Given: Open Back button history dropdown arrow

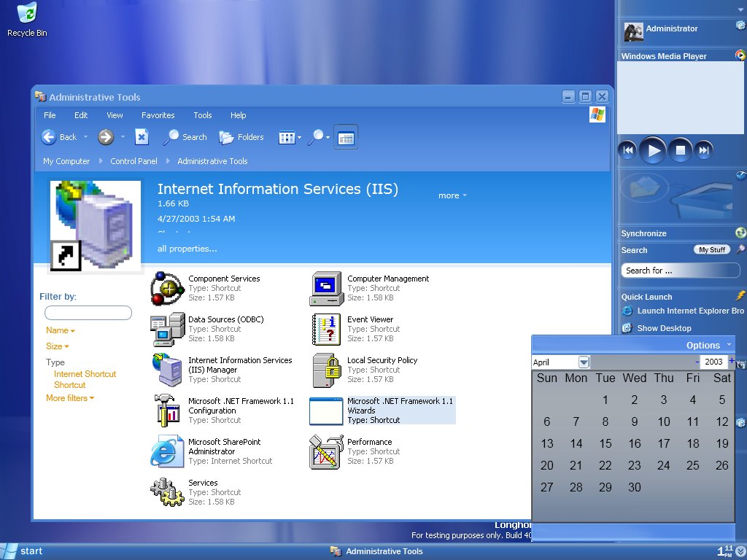Looking at the screenshot, I should pos(86,137).
